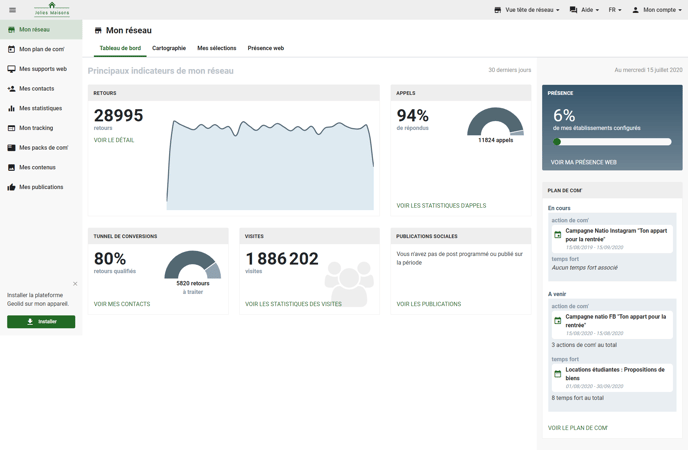
Task: Click the Jolies Maisons logo
Action: 52,9
